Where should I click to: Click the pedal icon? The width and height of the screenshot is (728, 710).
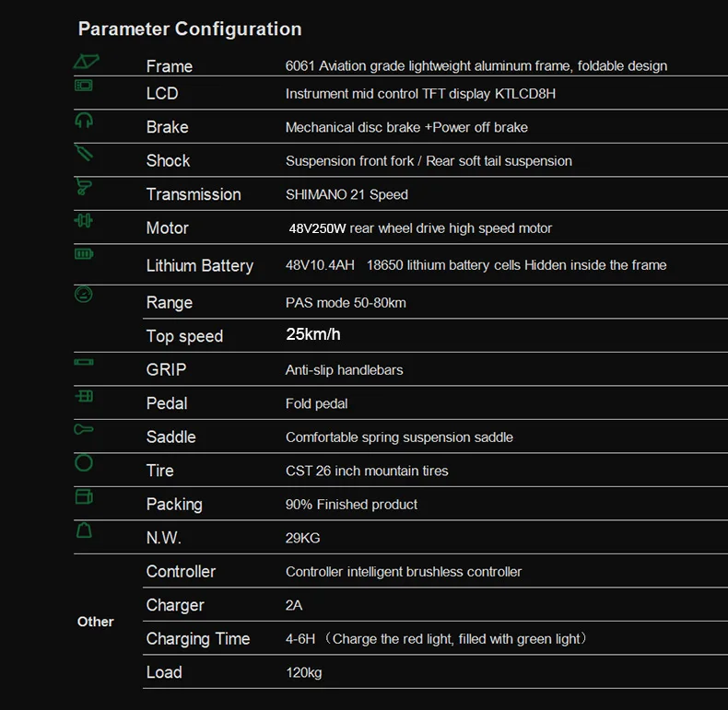pyautogui.click(x=84, y=396)
